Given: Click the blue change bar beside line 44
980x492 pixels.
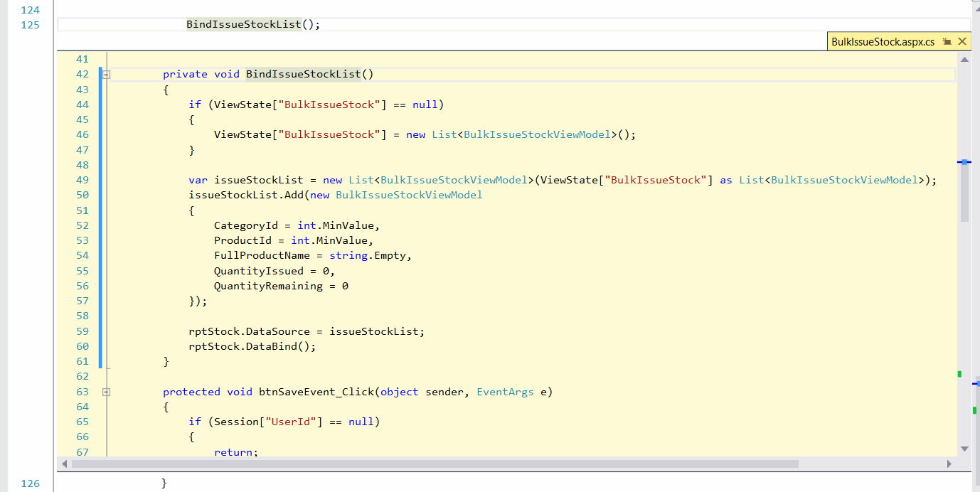Looking at the screenshot, I should click(x=100, y=105).
